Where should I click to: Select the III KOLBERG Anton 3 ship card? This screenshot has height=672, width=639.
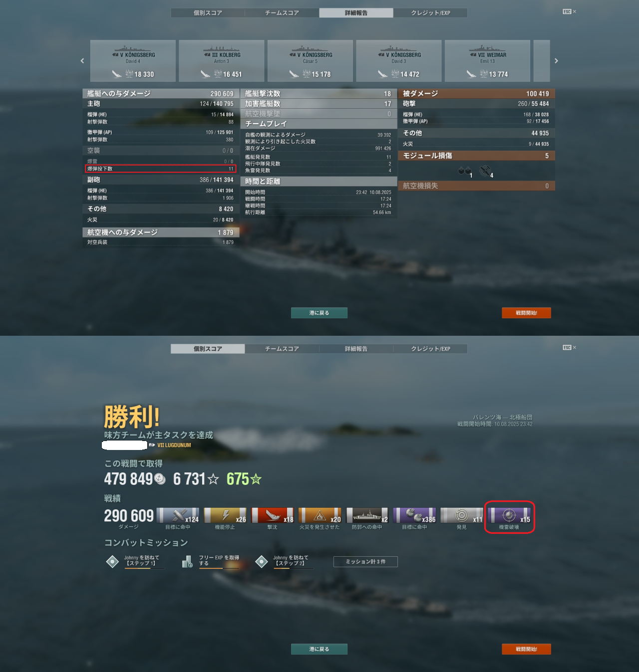tap(222, 61)
